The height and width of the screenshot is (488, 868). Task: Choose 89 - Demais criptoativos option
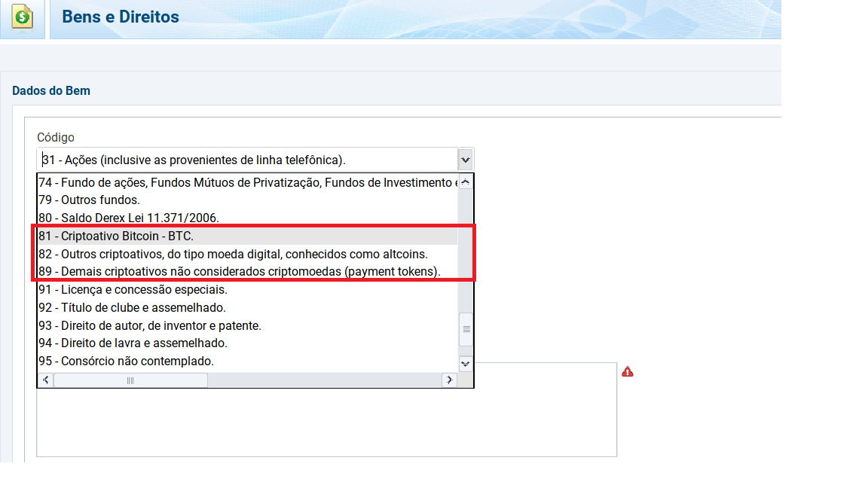pyautogui.click(x=239, y=271)
